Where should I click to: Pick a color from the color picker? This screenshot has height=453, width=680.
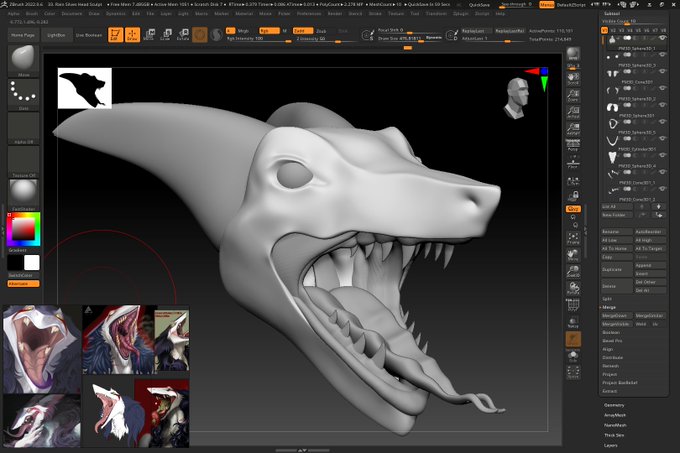22,230
